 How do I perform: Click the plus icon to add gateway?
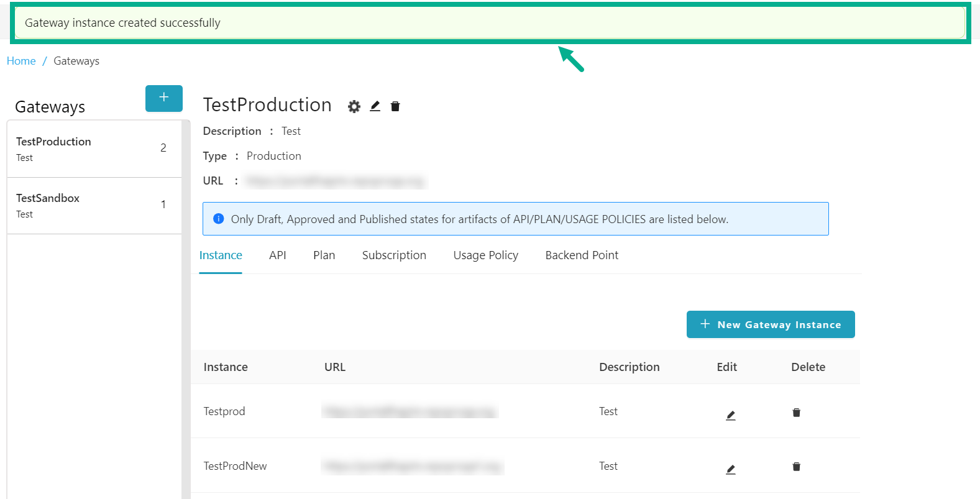[163, 98]
